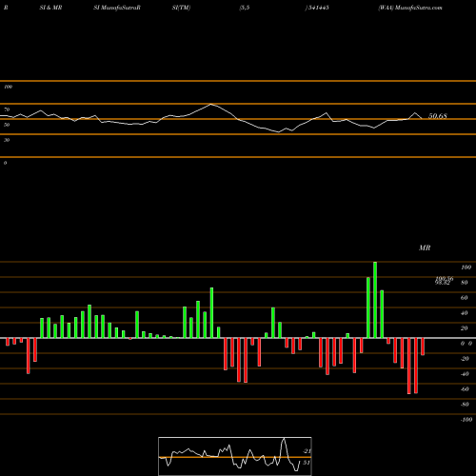Viewport: 476px width, 476px height.
Task: Click the MR axis '0 0' zero label
Action: click(x=466, y=344)
